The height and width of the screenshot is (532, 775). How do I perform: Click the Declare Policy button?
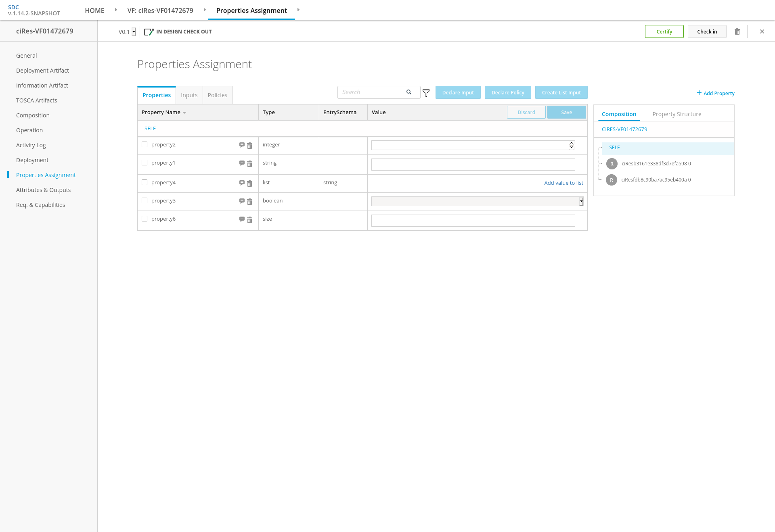(508, 92)
